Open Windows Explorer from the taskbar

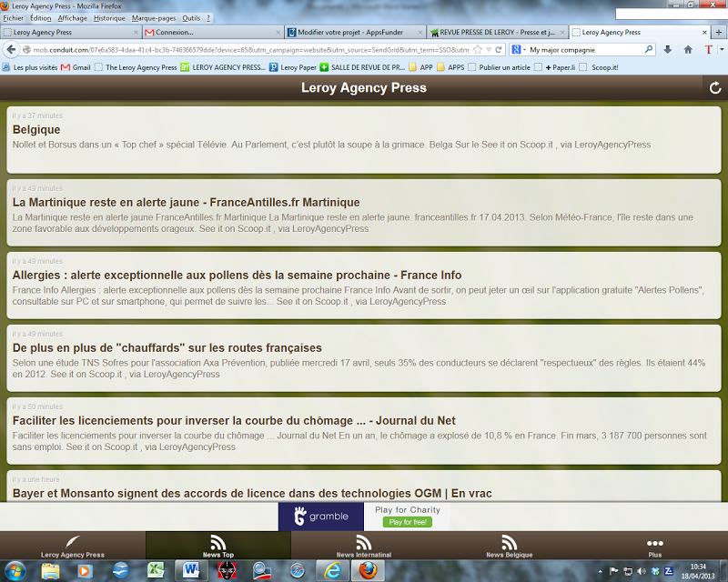(50, 571)
